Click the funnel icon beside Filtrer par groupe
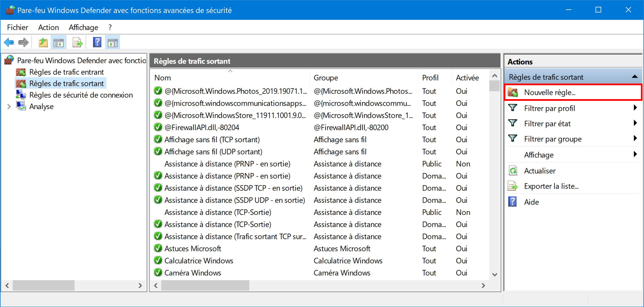This screenshot has height=307, width=644. pyautogui.click(x=513, y=138)
